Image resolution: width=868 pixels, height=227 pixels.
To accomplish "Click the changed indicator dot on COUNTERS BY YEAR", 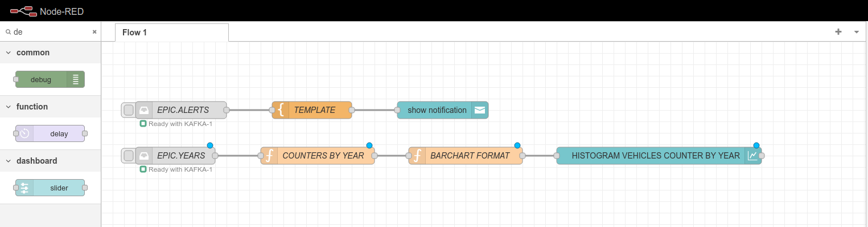I will click(x=369, y=145).
